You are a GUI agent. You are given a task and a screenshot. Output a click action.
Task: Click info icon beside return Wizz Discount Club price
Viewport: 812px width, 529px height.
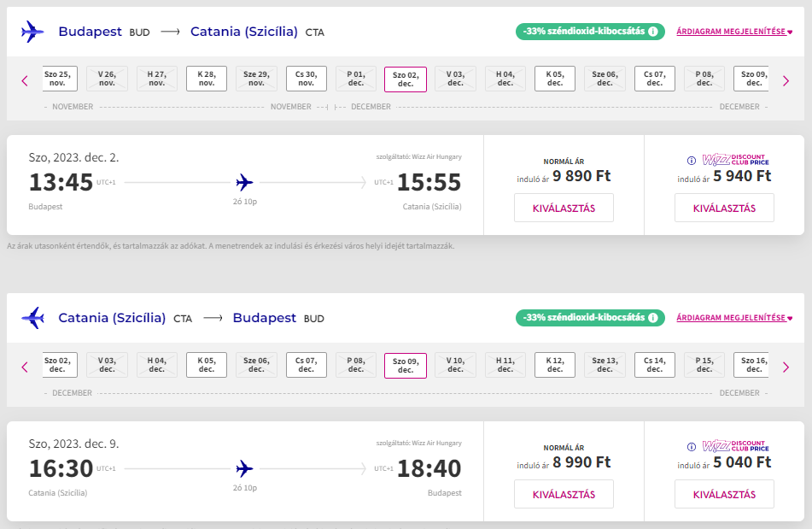click(x=692, y=447)
